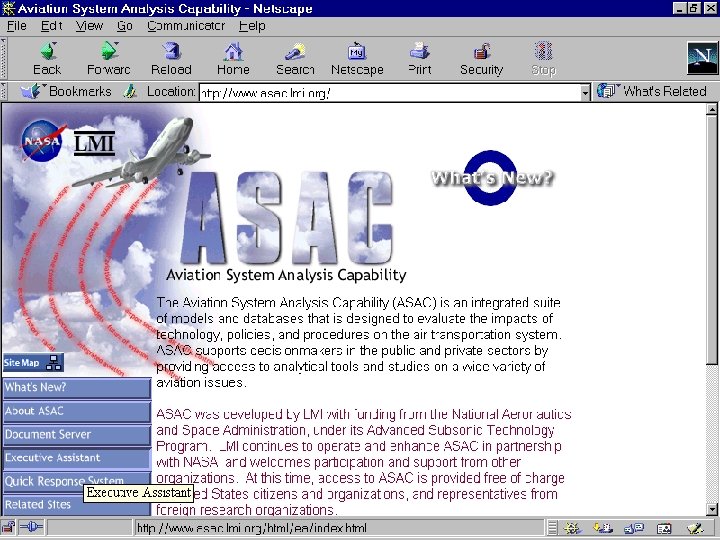Open Composer icon in component bar
720x540 pixels.
695,529
